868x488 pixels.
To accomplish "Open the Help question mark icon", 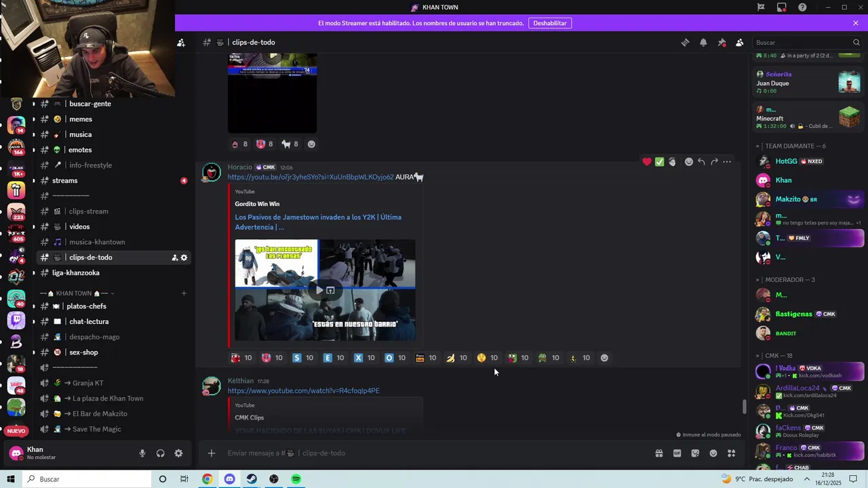I will coord(802,7).
